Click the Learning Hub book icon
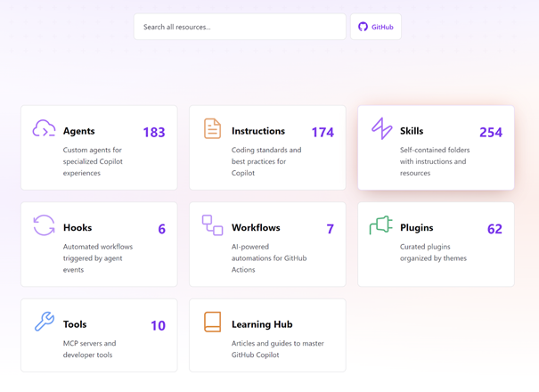The width and height of the screenshot is (539, 392). pyautogui.click(x=212, y=322)
